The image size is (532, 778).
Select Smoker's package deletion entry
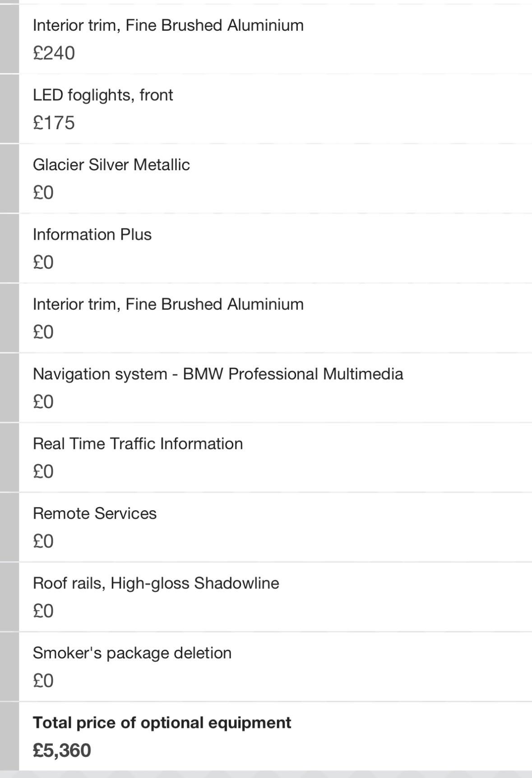[x=275, y=667]
